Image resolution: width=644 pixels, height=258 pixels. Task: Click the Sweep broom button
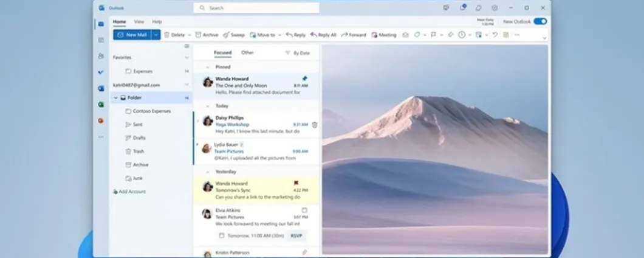tap(234, 35)
